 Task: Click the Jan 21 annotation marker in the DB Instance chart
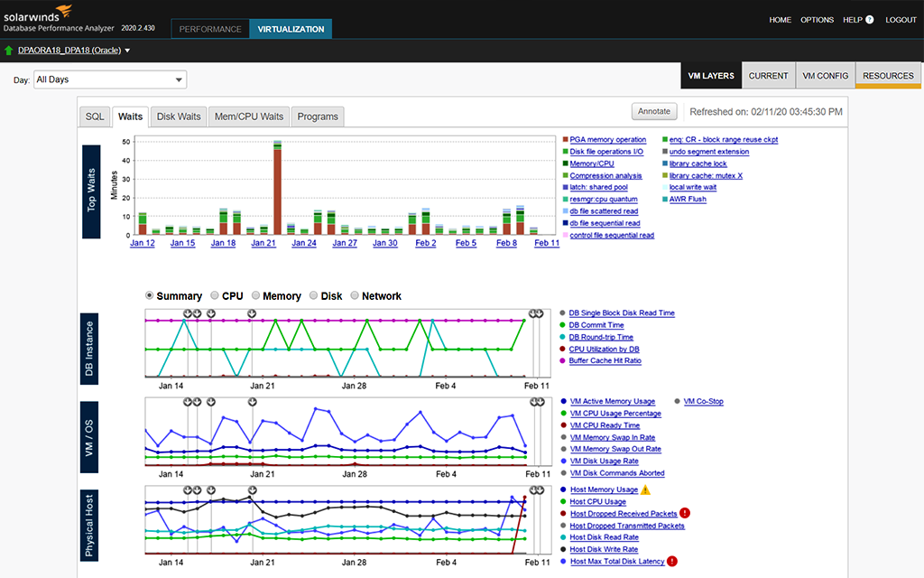253,313
